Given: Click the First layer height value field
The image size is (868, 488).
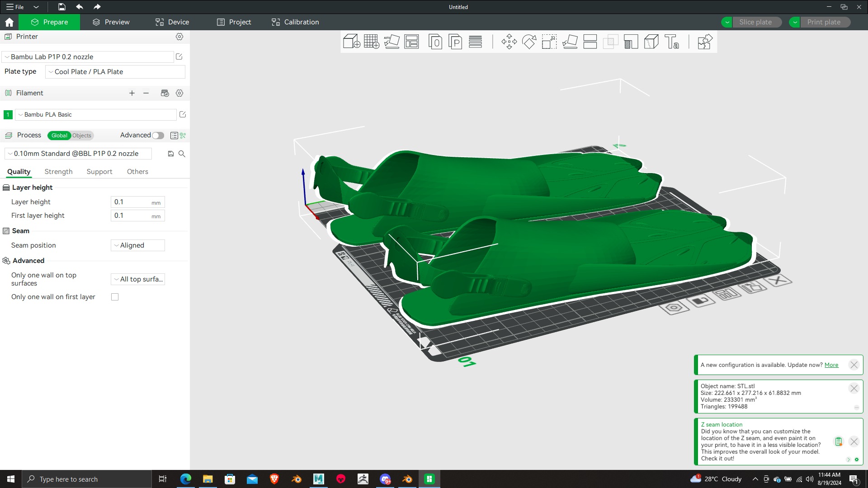Looking at the screenshot, I should tap(138, 216).
